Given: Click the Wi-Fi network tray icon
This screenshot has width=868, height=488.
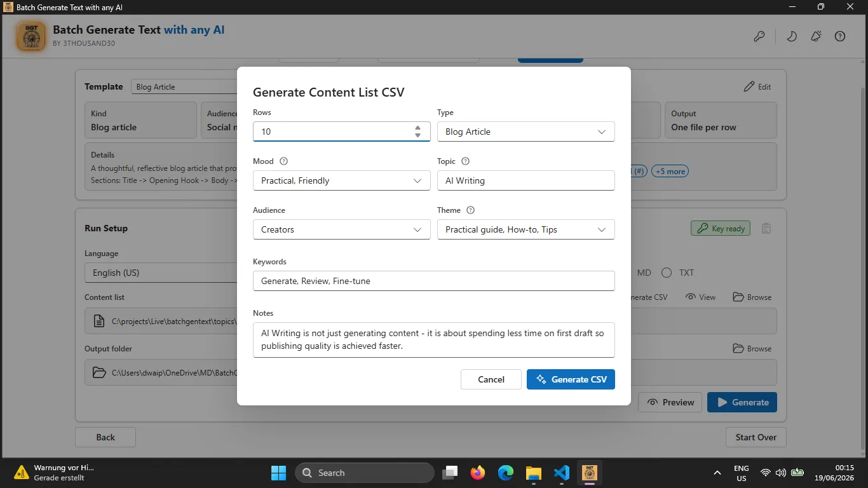Looking at the screenshot, I should pyautogui.click(x=766, y=473).
